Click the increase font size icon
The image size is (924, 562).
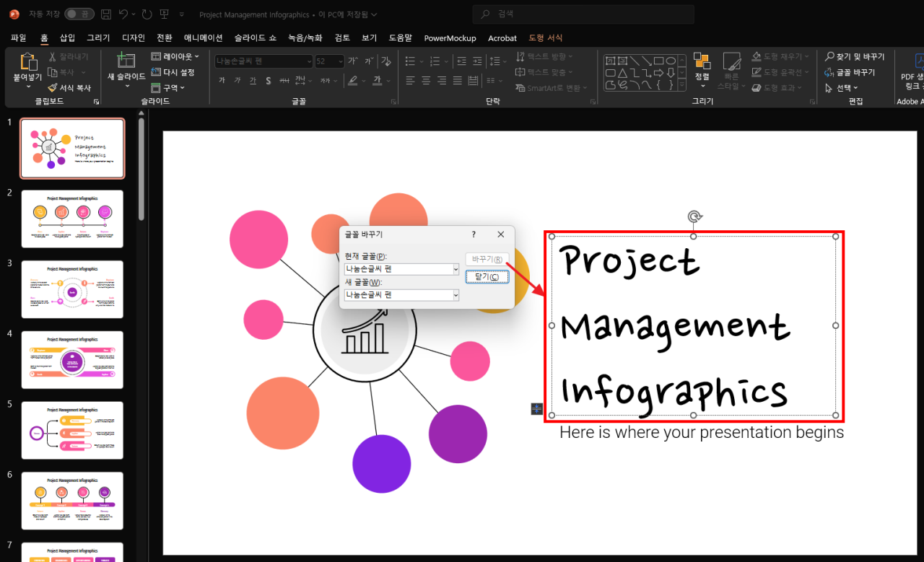(x=353, y=61)
